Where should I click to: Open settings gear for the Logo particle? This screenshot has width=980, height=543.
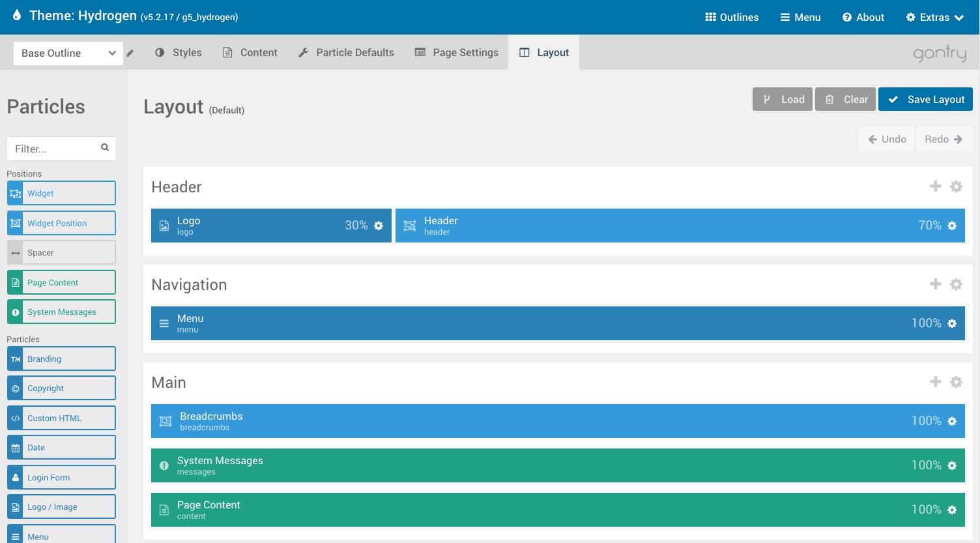pos(379,226)
